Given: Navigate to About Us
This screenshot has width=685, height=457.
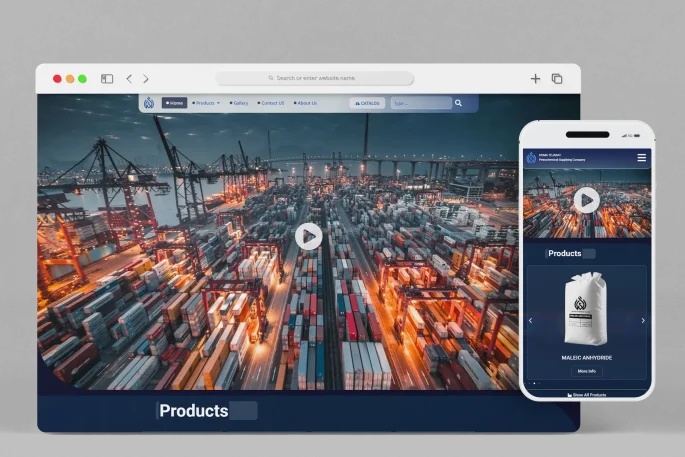Looking at the screenshot, I should [304, 103].
